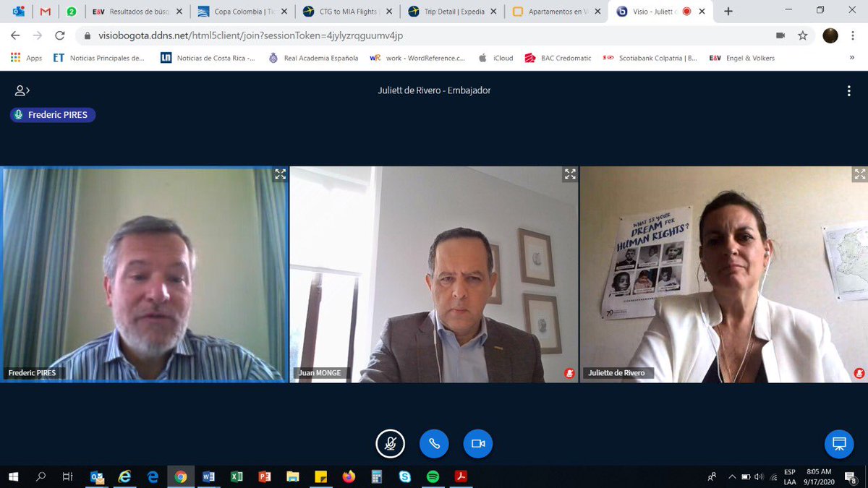Open Chrome three-dot menu

854,35
